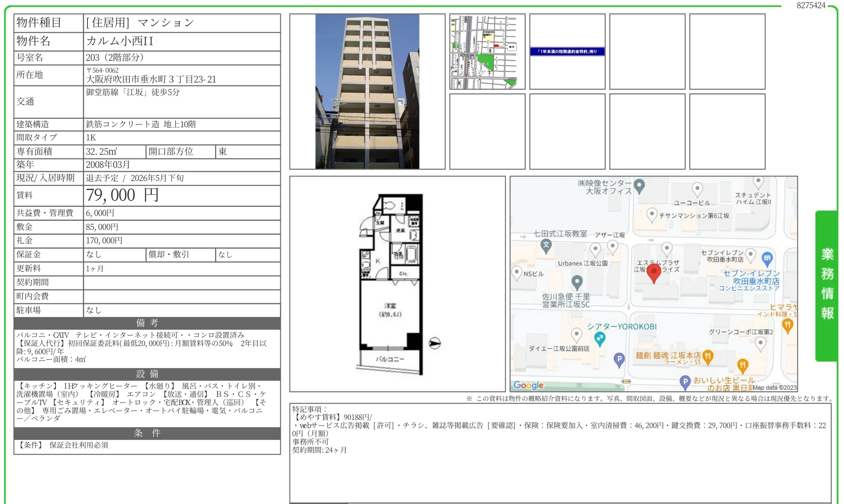
Task: Click the Seven-Eleven store map icon
Action: point(767,259)
